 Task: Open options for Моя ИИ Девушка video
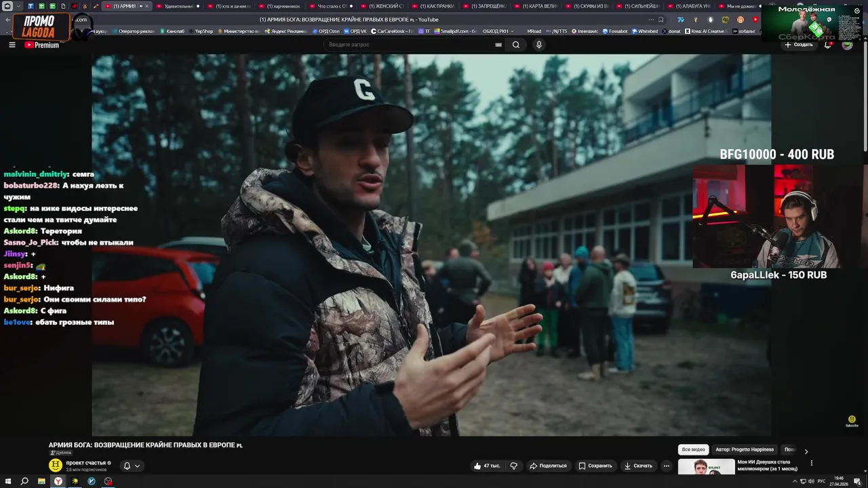pyautogui.click(x=812, y=464)
